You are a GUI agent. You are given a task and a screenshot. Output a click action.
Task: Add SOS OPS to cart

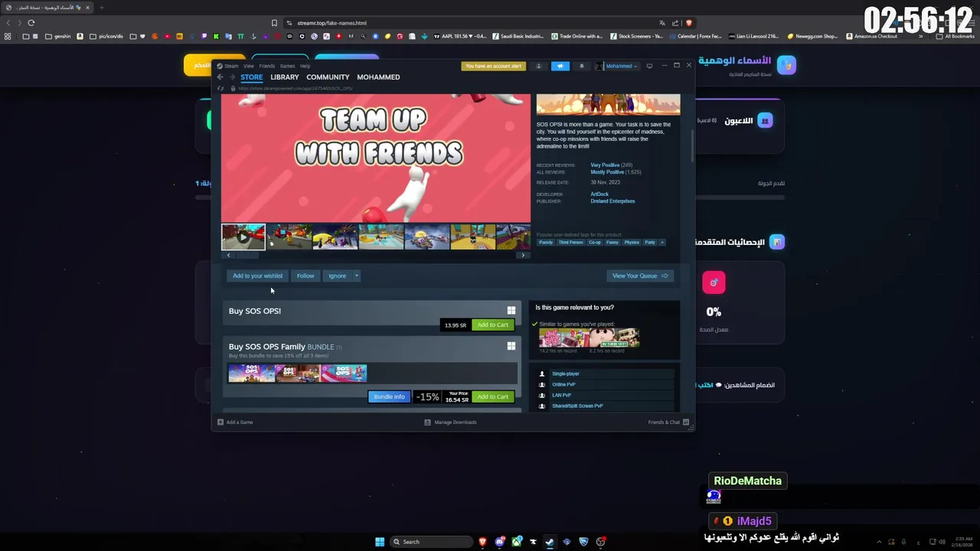[x=492, y=325]
